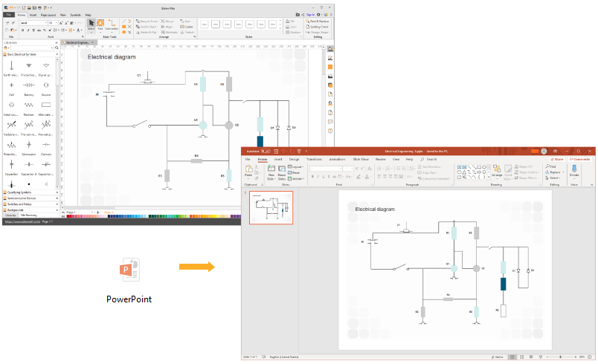Select the Capacitor symbol in Edraw library

[11, 164]
